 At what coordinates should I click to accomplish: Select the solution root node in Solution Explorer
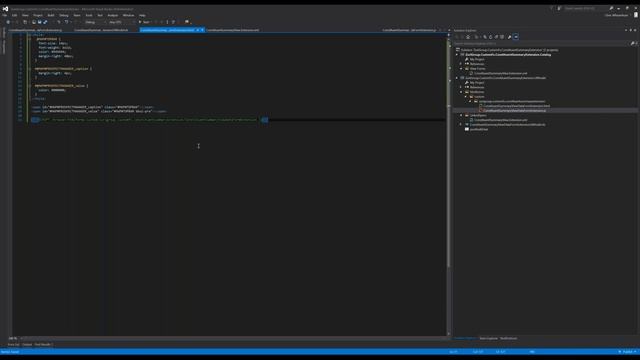(x=509, y=50)
